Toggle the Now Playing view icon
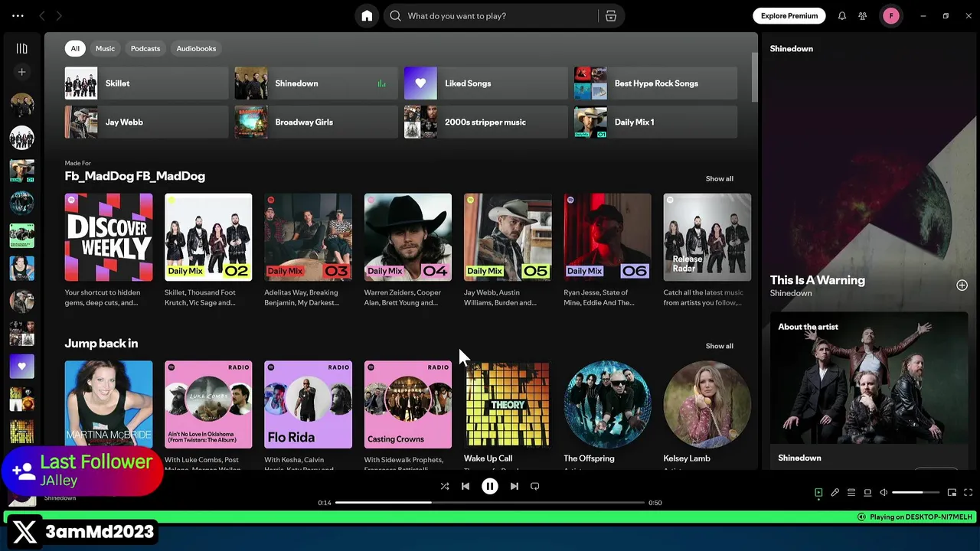 coord(818,493)
